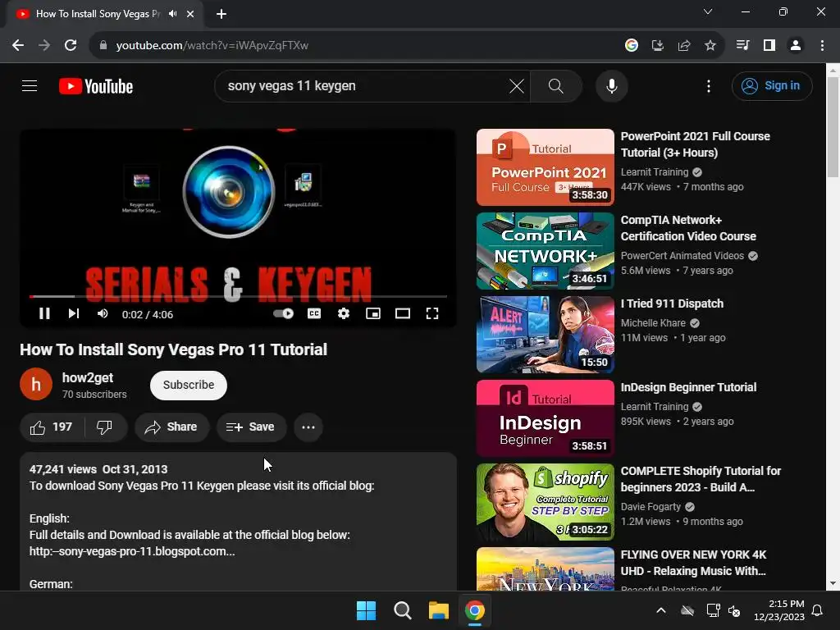Viewport: 840px width, 630px height.
Task: Open a new browser tab
Action: [x=221, y=14]
